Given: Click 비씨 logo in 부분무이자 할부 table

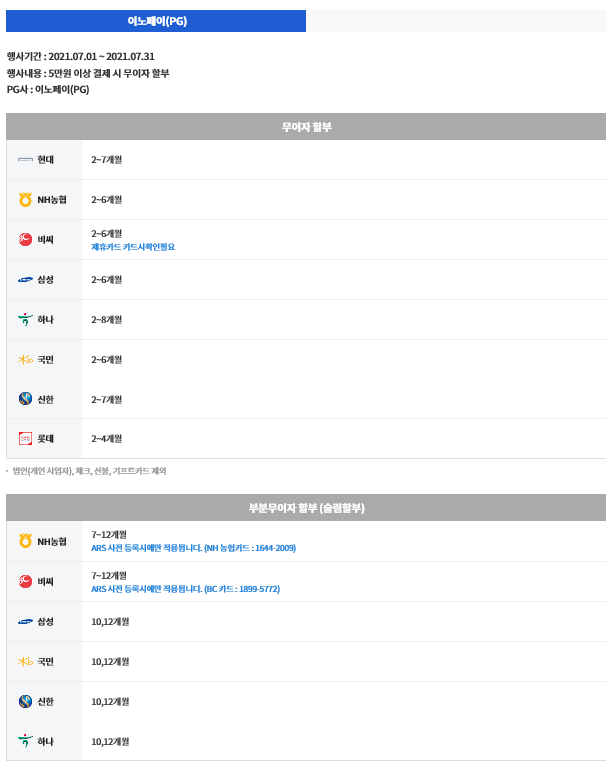Looking at the screenshot, I should (26, 581).
